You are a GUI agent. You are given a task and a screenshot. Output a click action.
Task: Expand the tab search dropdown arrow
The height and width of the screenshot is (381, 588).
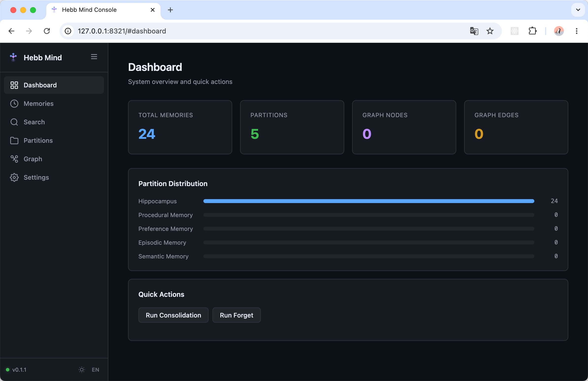(578, 10)
